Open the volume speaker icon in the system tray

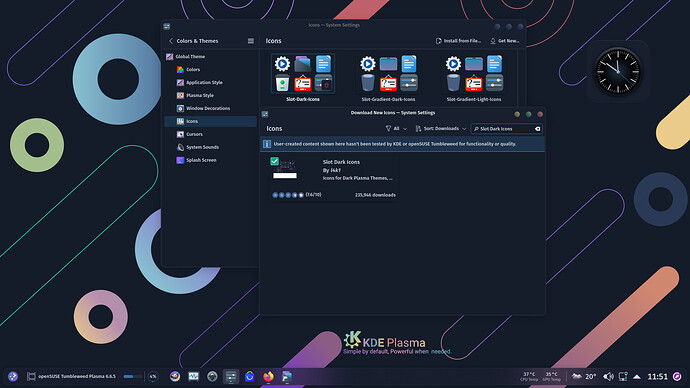(608, 377)
